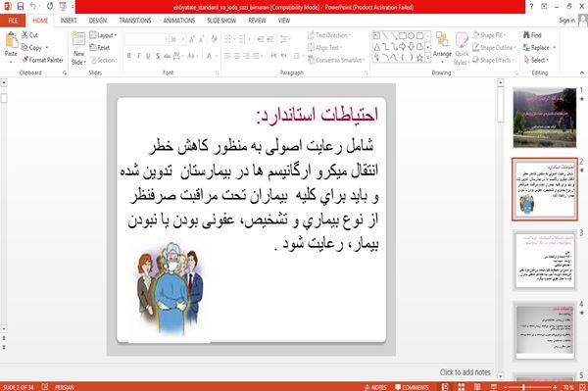
Task: Switch to Reading View in status bar
Action: [477, 387]
